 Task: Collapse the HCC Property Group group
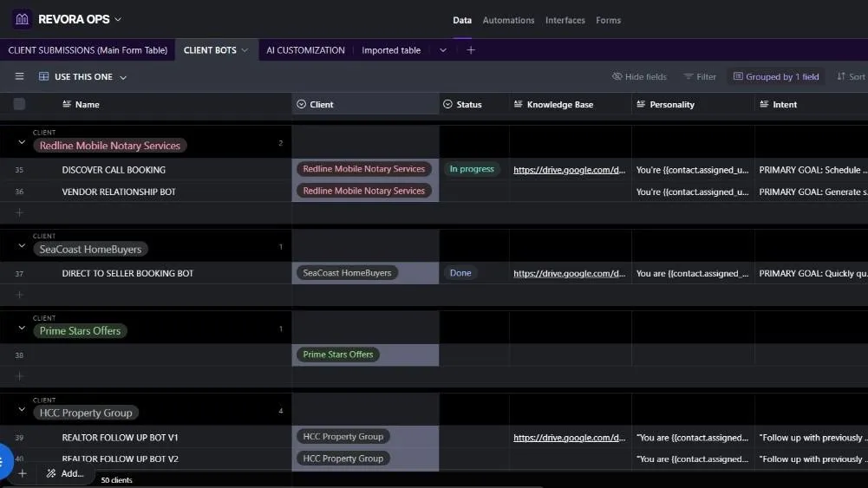(x=22, y=409)
